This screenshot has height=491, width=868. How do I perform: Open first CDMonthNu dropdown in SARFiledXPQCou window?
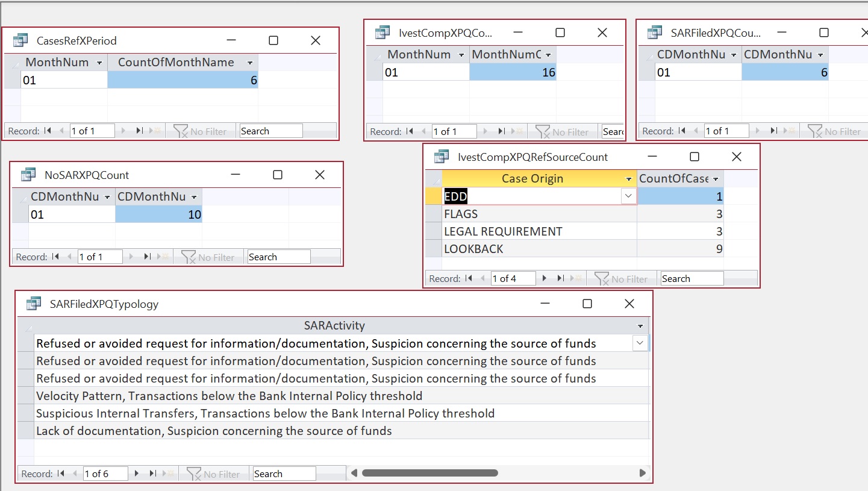[734, 55]
